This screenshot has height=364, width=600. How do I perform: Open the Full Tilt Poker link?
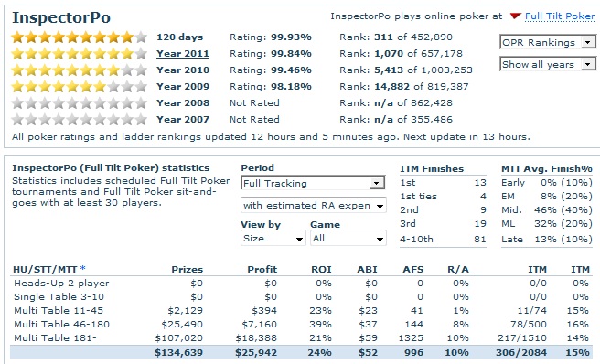560,16
